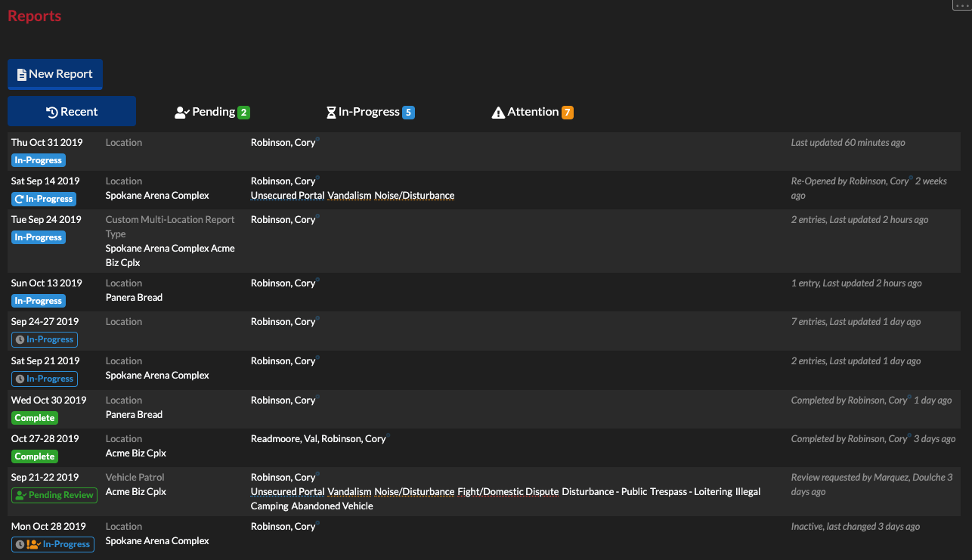Image resolution: width=972 pixels, height=560 pixels.
Task: Click the Noise/Disturbance link on Sep 14 report
Action: coord(414,195)
